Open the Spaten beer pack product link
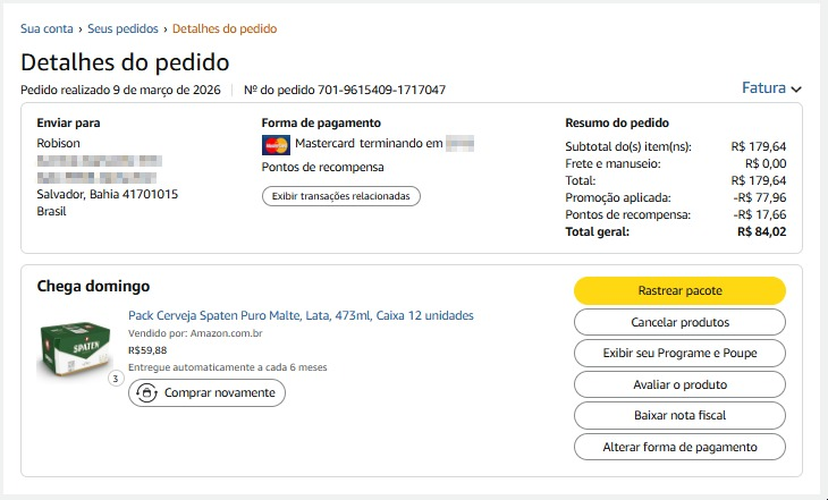Image resolution: width=828 pixels, height=500 pixels. point(301,316)
